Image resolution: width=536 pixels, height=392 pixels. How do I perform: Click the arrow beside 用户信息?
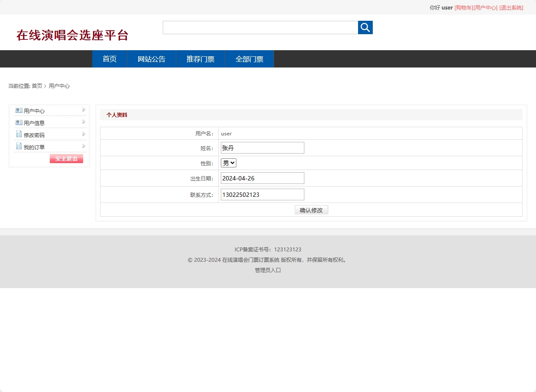coord(83,122)
